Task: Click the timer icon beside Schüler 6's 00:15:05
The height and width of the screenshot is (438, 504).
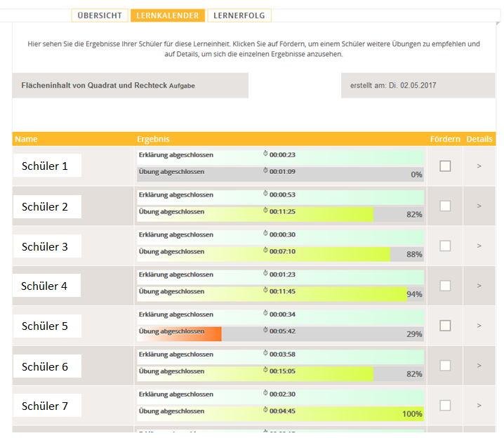Action: (266, 371)
